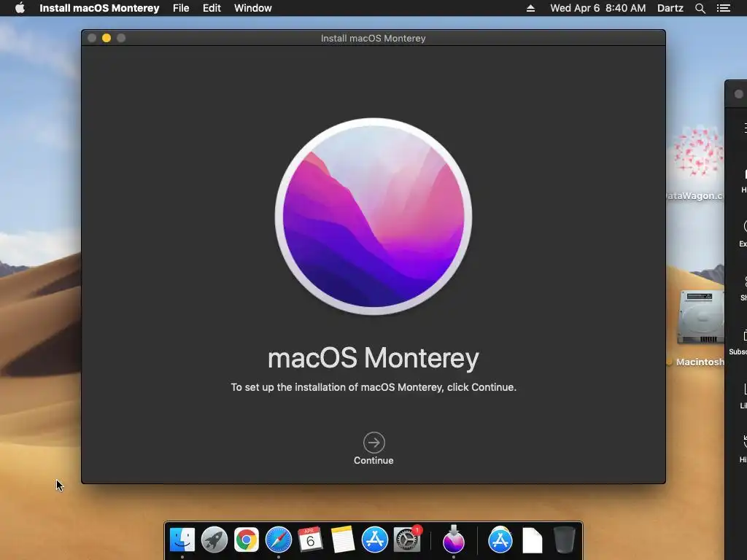Viewport: 747px width, 560px height.
Task: Open the Trash in the Dock
Action: pyautogui.click(x=565, y=540)
